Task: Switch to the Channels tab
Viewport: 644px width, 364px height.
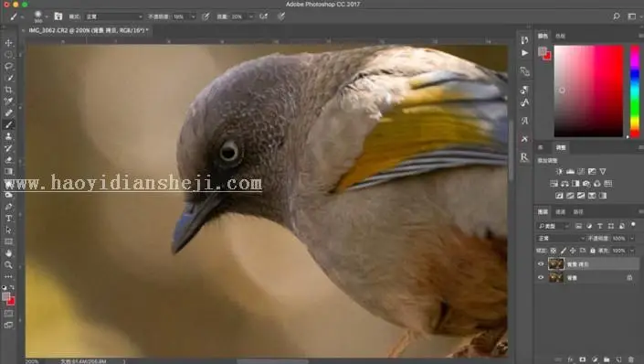Action: tap(560, 212)
